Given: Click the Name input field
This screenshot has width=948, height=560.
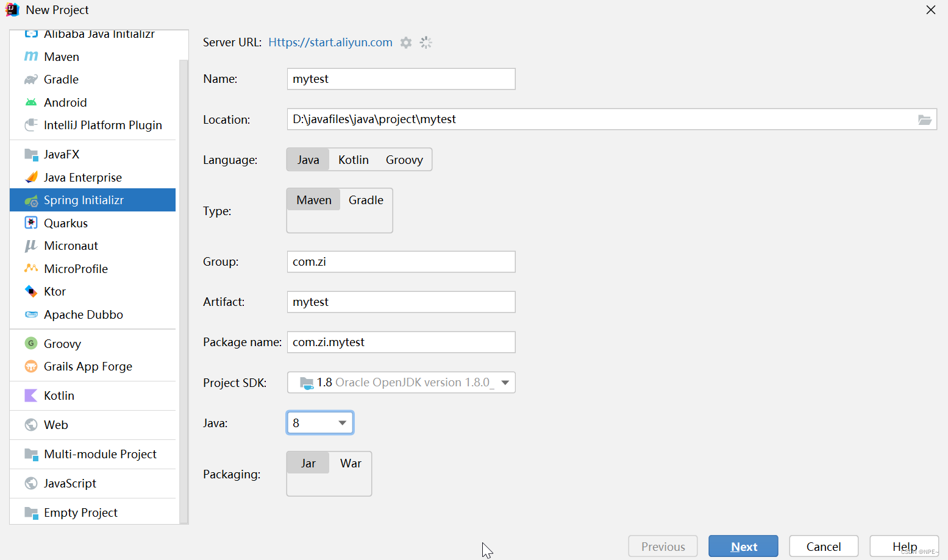Looking at the screenshot, I should 401,79.
